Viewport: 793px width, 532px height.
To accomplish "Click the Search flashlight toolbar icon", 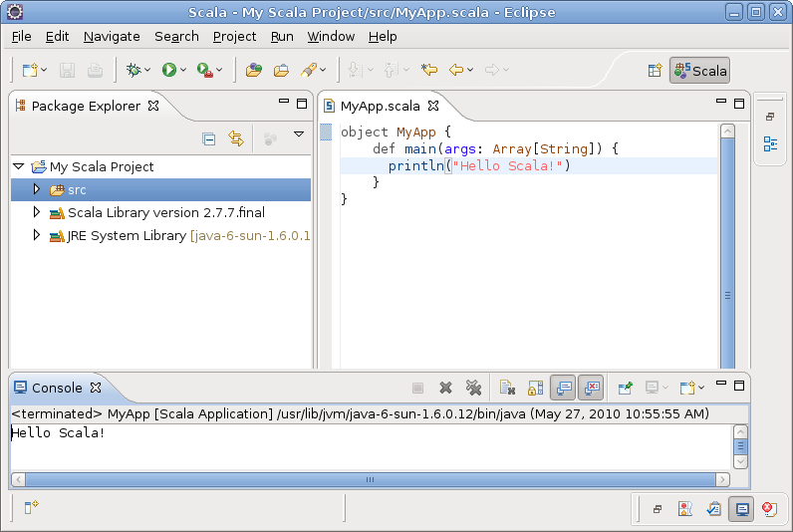I will 309,70.
